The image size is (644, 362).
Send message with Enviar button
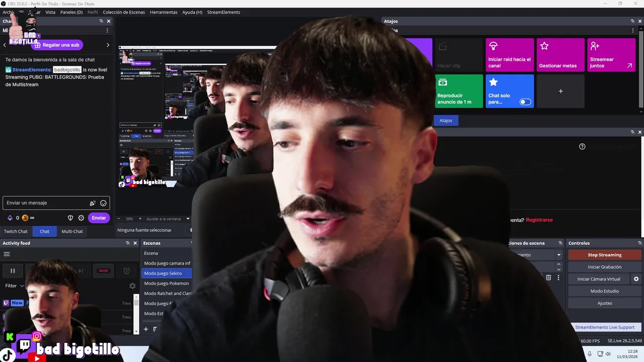99,218
